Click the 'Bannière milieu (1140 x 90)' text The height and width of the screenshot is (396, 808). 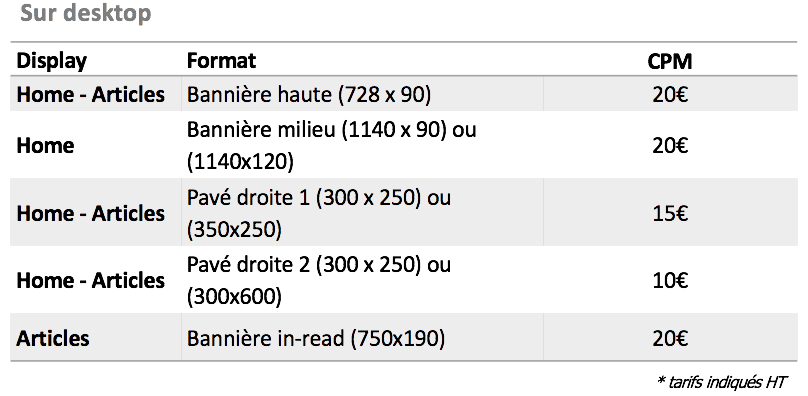point(316,130)
